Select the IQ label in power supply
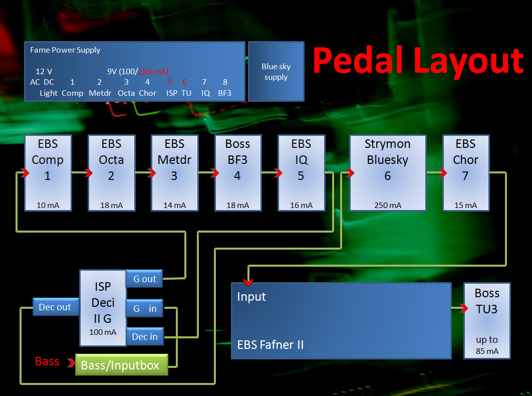The image size is (532, 396). click(x=205, y=93)
